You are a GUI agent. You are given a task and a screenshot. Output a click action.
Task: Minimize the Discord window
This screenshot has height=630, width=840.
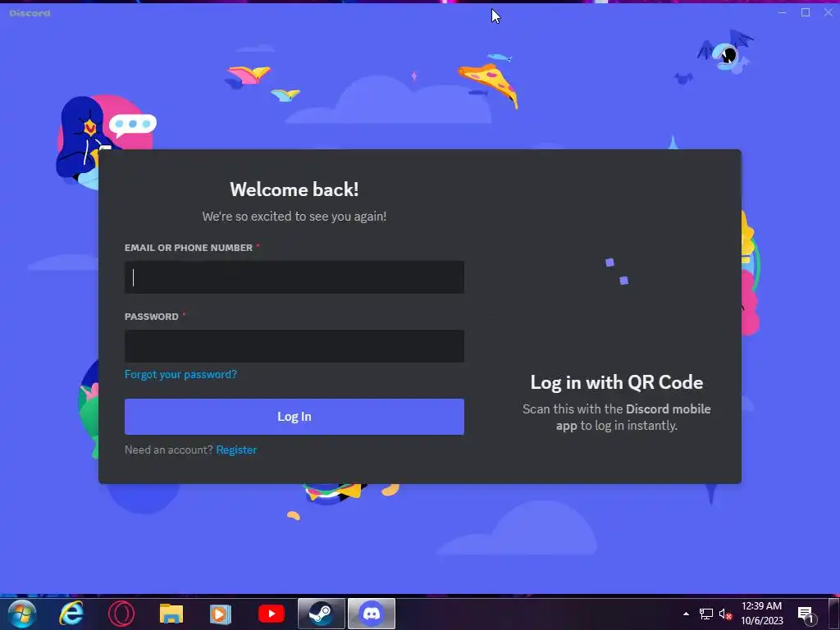pyautogui.click(x=782, y=12)
